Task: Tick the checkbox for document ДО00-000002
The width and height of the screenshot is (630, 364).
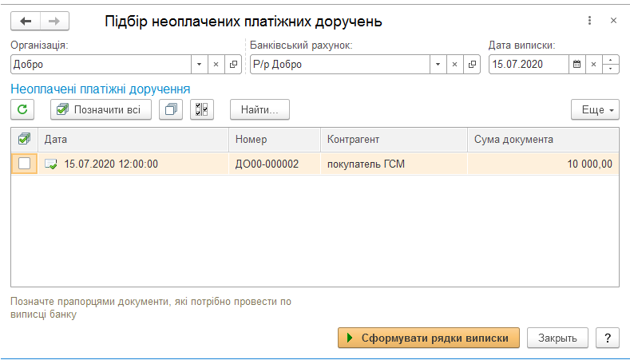Action: point(25,164)
